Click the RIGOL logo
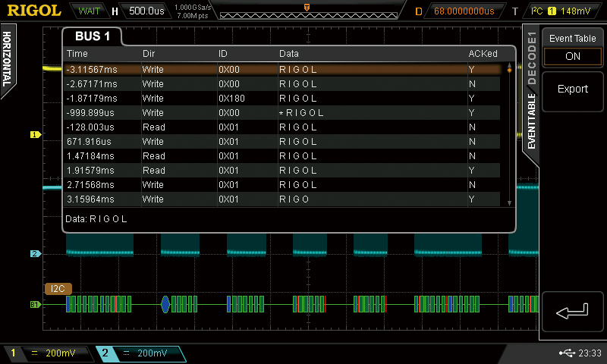 coord(34,11)
